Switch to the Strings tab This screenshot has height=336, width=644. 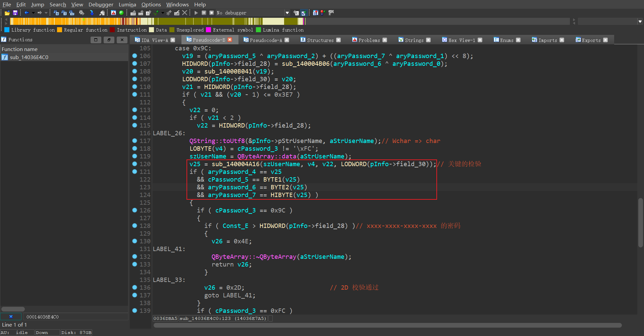point(414,40)
